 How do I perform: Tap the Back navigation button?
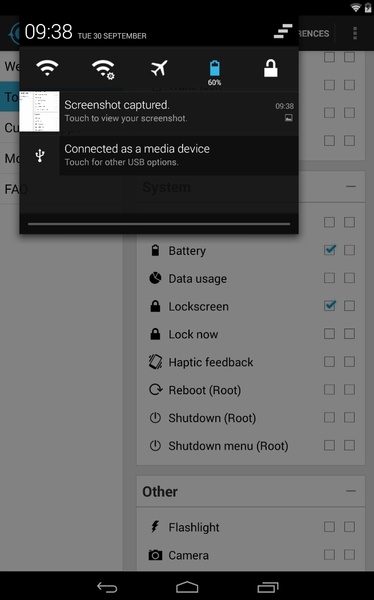[x=107, y=586]
